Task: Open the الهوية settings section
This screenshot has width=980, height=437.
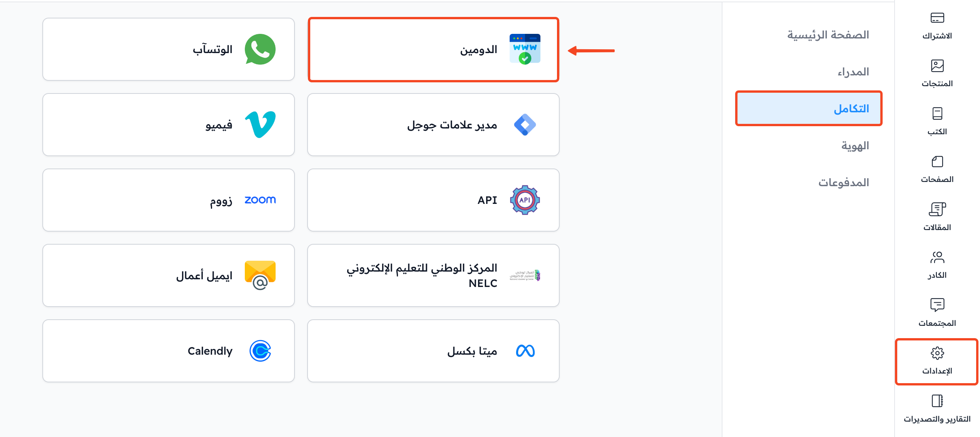Action: (855, 146)
